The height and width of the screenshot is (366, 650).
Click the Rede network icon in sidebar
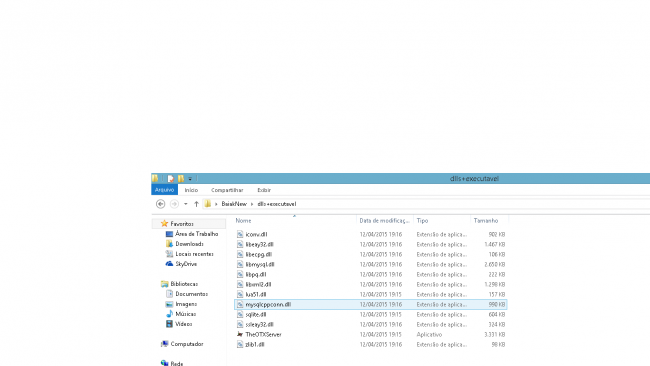point(165,363)
